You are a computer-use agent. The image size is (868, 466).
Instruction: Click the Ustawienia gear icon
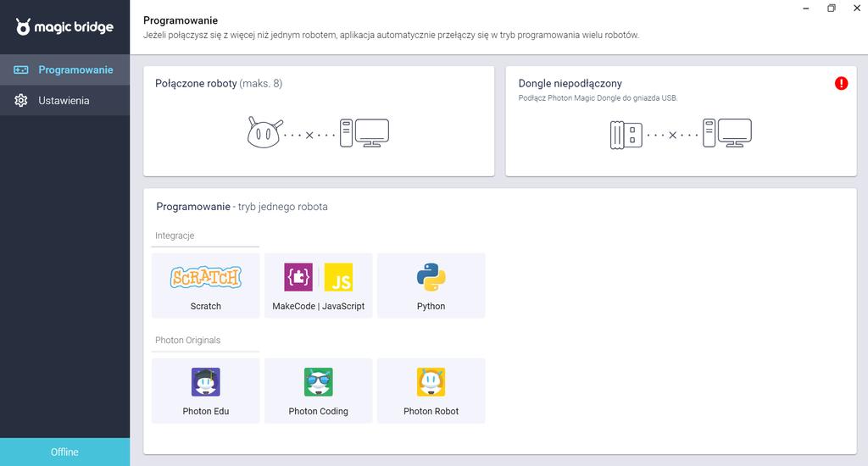coord(21,100)
